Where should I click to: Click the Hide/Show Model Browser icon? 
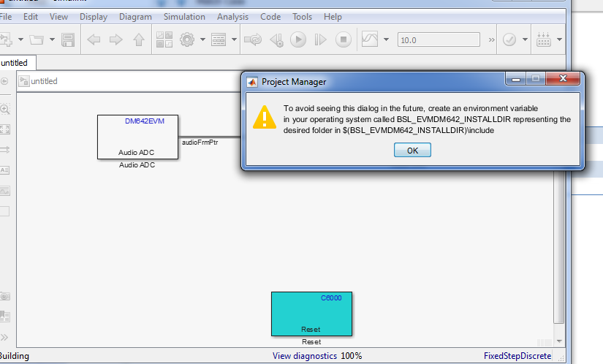coord(4,81)
